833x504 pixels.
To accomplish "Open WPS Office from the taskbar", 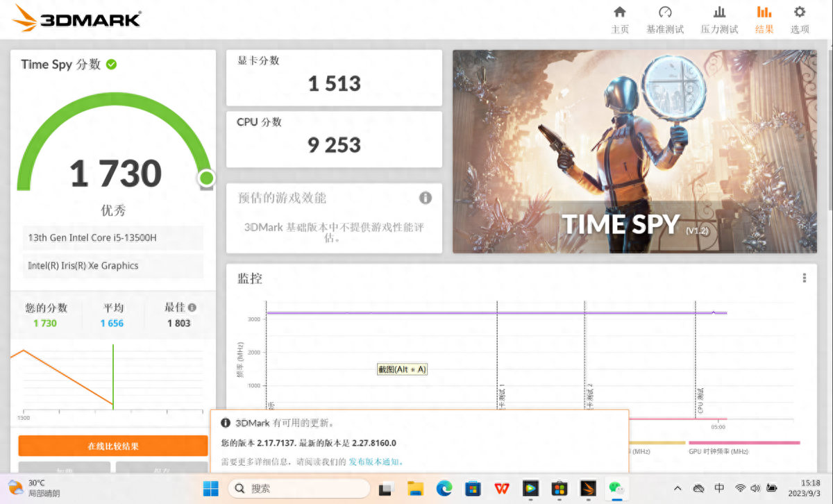I will pos(501,488).
